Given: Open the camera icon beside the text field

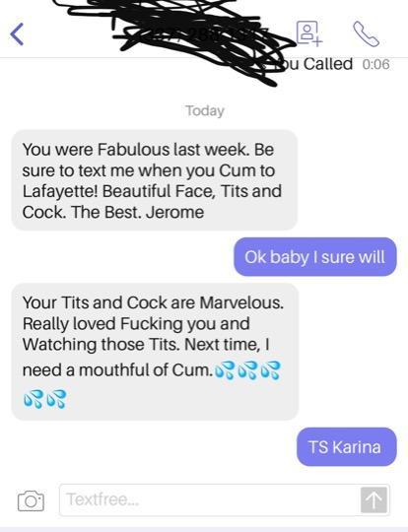Looking at the screenshot, I should [31, 500].
